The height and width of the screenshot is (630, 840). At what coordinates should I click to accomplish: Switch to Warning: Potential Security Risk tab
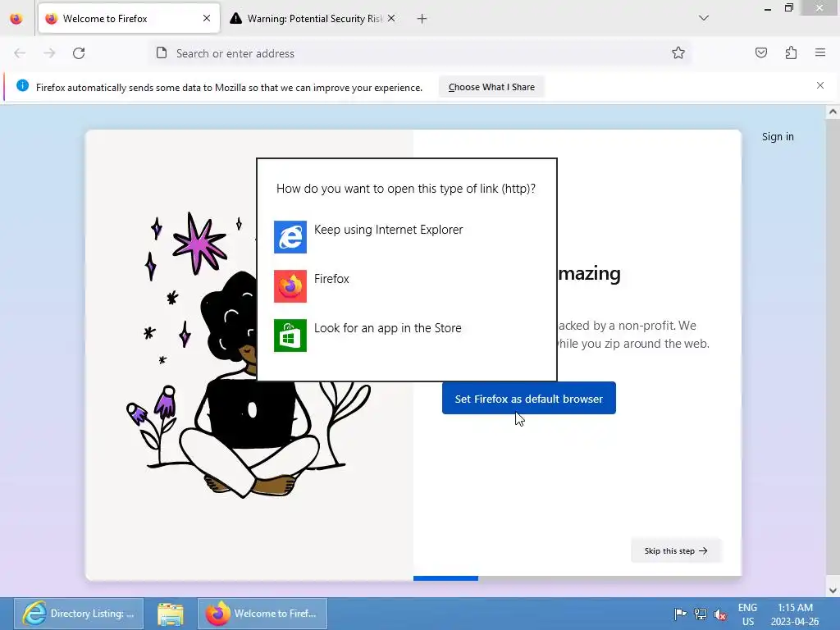tap(314, 19)
